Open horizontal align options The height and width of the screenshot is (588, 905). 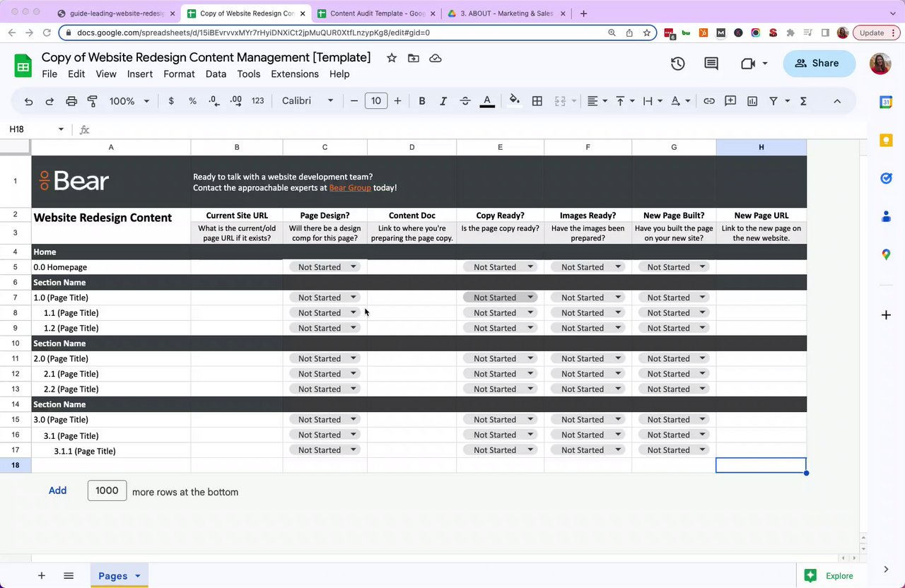(x=597, y=101)
